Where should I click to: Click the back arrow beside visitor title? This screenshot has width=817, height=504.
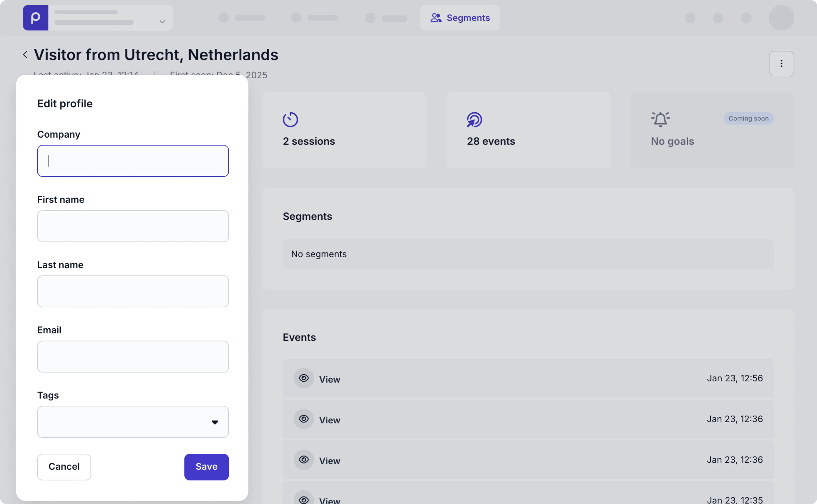coord(25,55)
